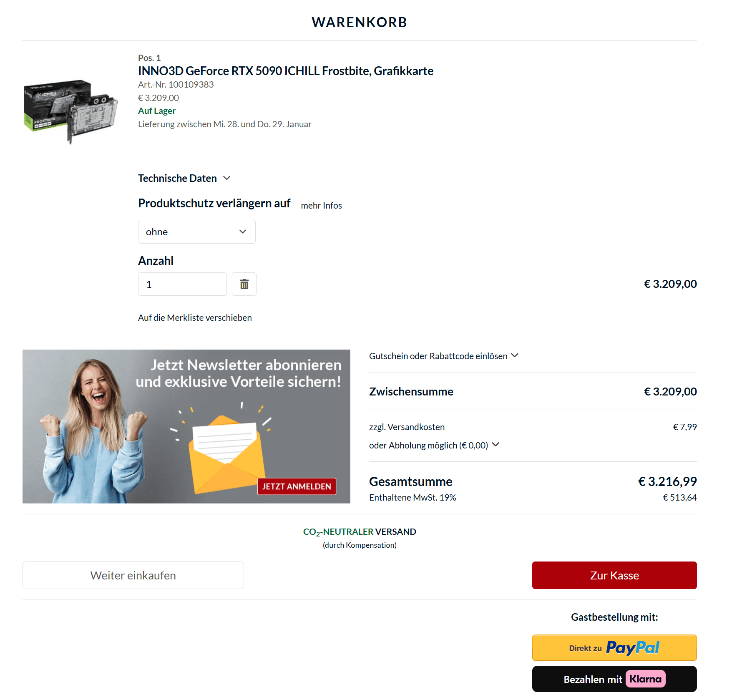
Task: Open the Produktschutz 'ohne' dropdown
Action: click(x=196, y=232)
